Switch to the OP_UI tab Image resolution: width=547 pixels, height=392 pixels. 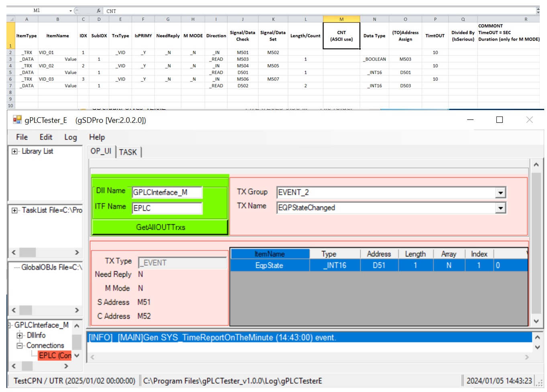pos(101,151)
